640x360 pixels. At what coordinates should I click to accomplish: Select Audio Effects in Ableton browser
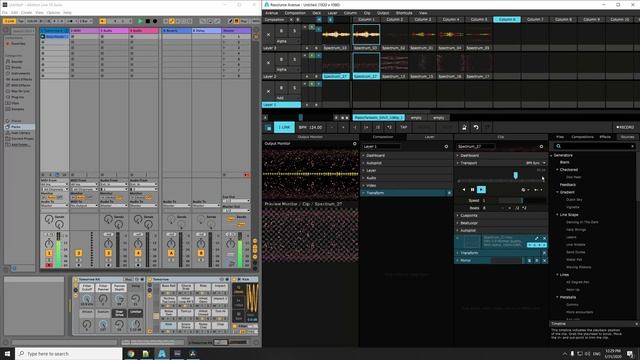pos(21,79)
